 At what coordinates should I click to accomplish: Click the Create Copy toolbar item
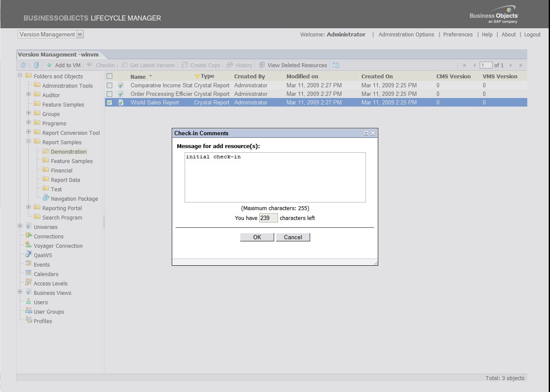click(x=201, y=65)
